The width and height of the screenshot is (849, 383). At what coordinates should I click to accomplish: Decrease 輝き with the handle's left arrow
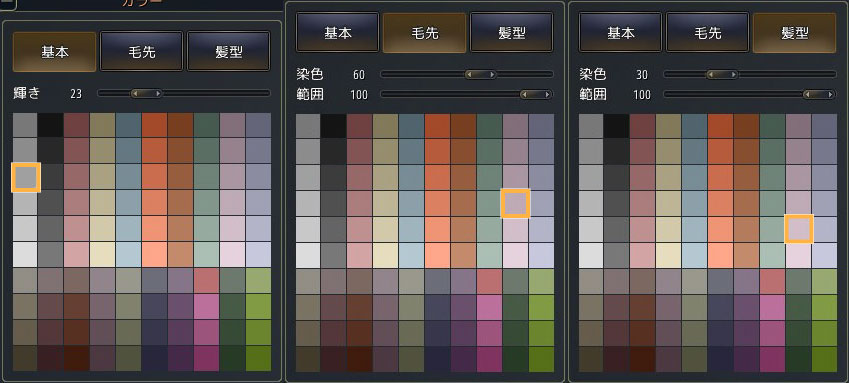(134, 93)
